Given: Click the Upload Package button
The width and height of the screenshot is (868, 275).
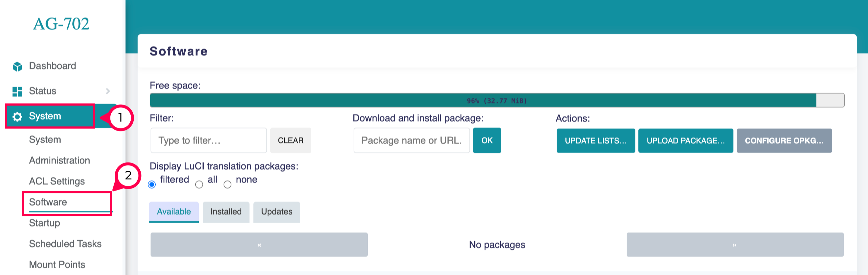Looking at the screenshot, I should click(x=685, y=141).
